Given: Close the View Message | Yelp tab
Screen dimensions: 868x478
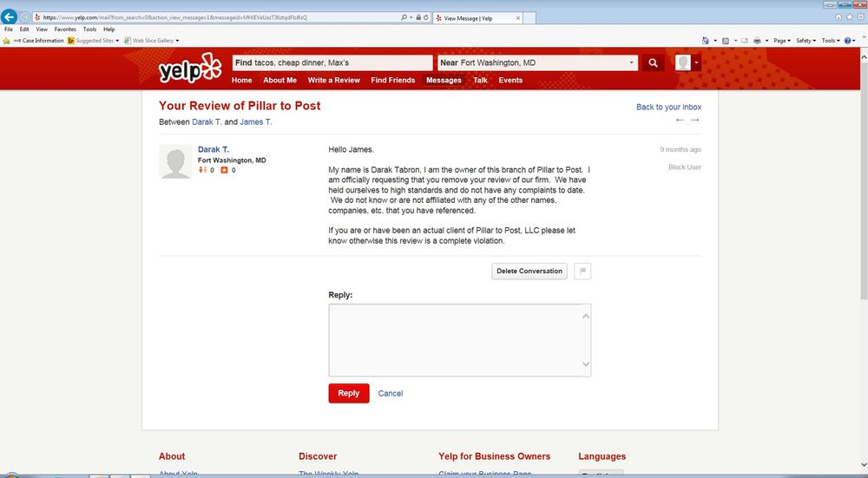Looking at the screenshot, I should coord(518,18).
